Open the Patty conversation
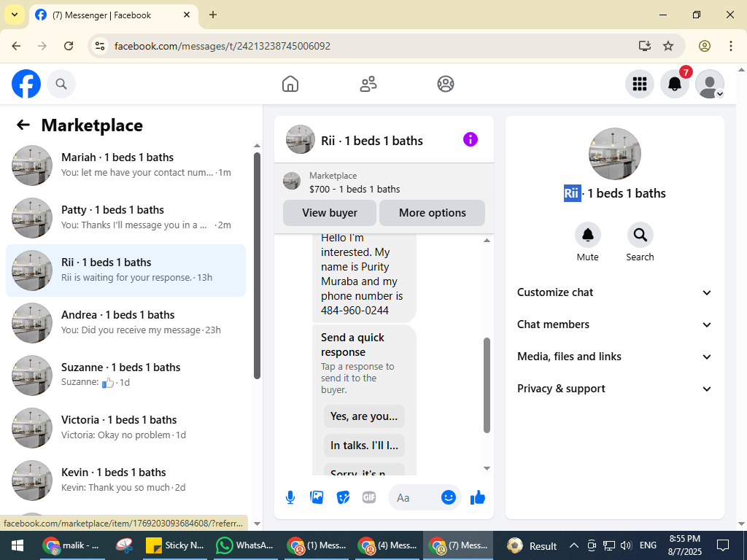Image resolution: width=747 pixels, height=560 pixels. [x=125, y=218]
